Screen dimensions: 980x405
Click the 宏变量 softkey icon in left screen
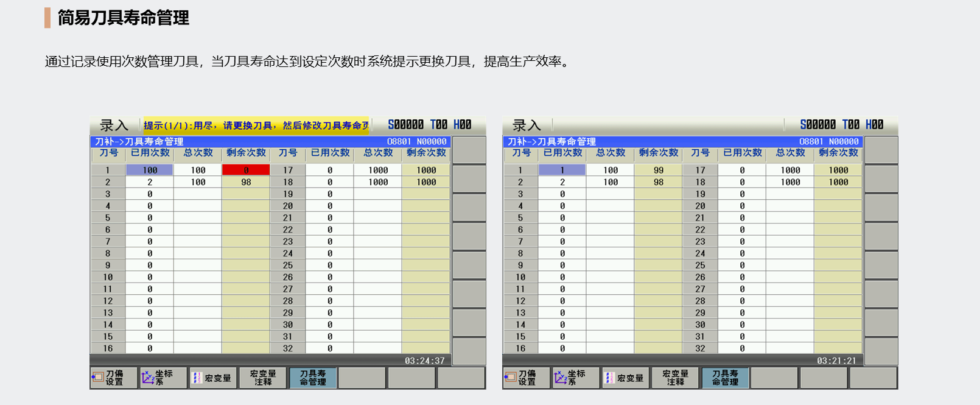[197, 378]
